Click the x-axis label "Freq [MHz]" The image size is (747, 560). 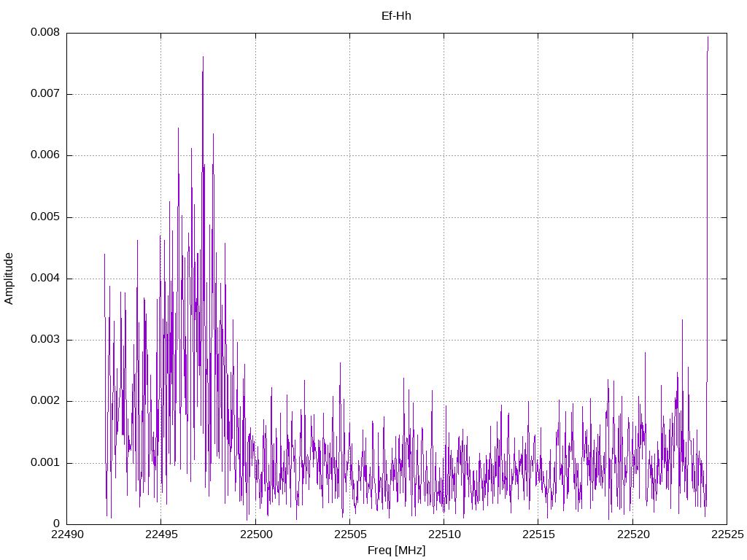coord(396,551)
